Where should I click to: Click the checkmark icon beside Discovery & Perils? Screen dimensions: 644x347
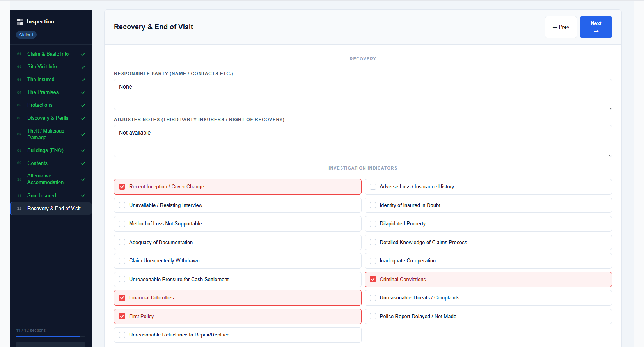coord(83,119)
